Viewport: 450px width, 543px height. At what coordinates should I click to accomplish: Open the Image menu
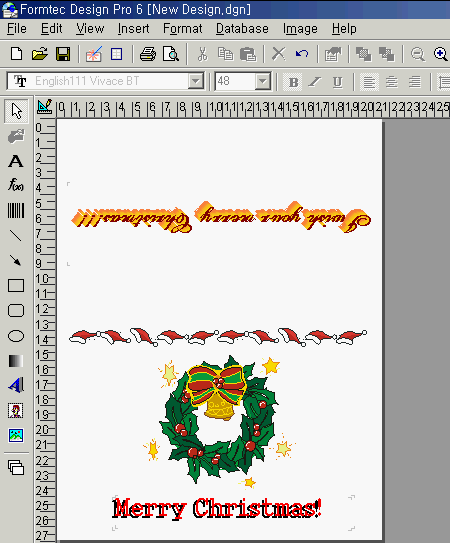pos(300,29)
